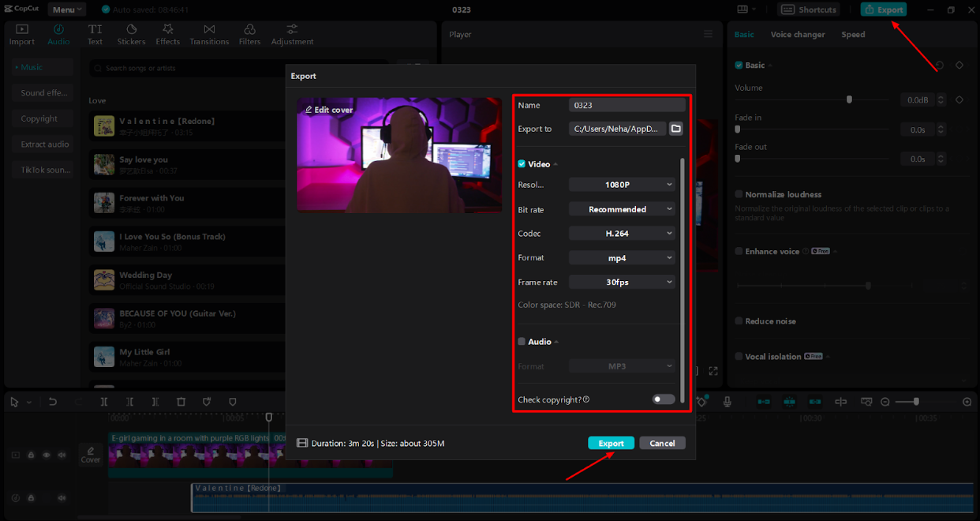Lock the video track with lock icon
The width and height of the screenshot is (980, 521).
click(x=31, y=455)
